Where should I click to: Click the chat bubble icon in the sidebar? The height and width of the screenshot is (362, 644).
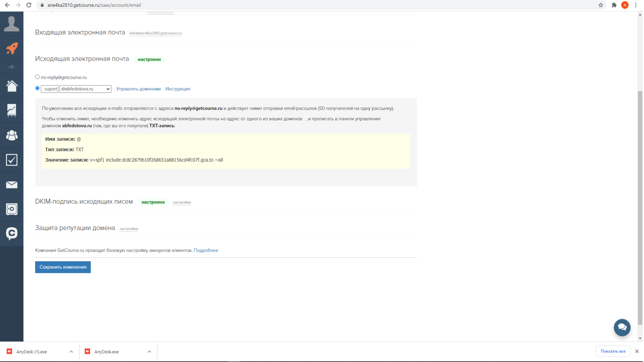12,233
